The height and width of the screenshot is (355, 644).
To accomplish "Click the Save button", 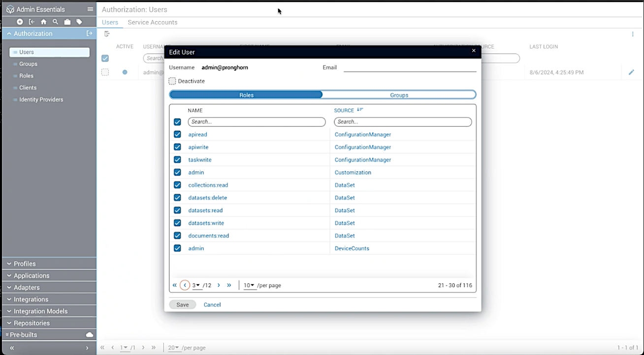I will (x=183, y=305).
